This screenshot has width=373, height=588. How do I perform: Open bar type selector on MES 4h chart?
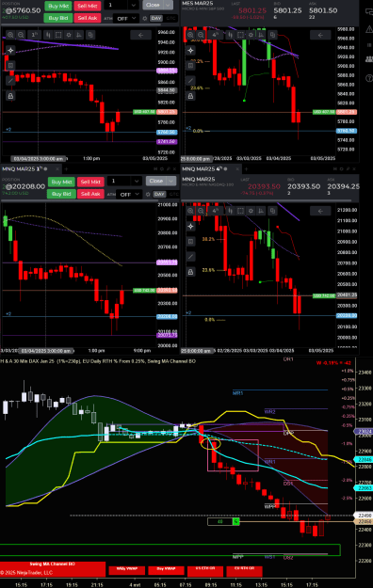pos(230,35)
